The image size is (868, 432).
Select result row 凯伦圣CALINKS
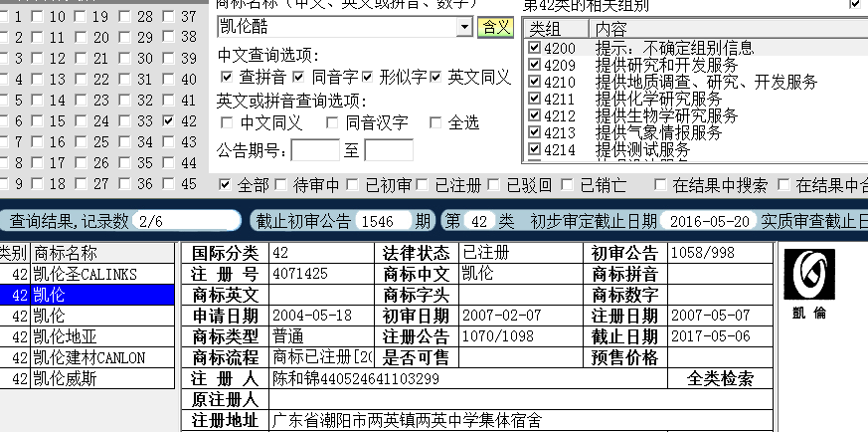click(x=87, y=274)
